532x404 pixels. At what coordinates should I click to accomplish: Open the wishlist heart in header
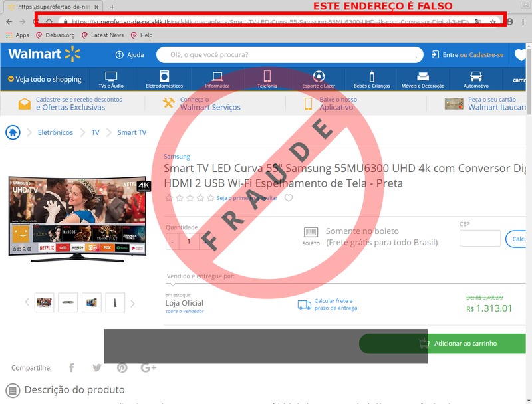[520, 55]
